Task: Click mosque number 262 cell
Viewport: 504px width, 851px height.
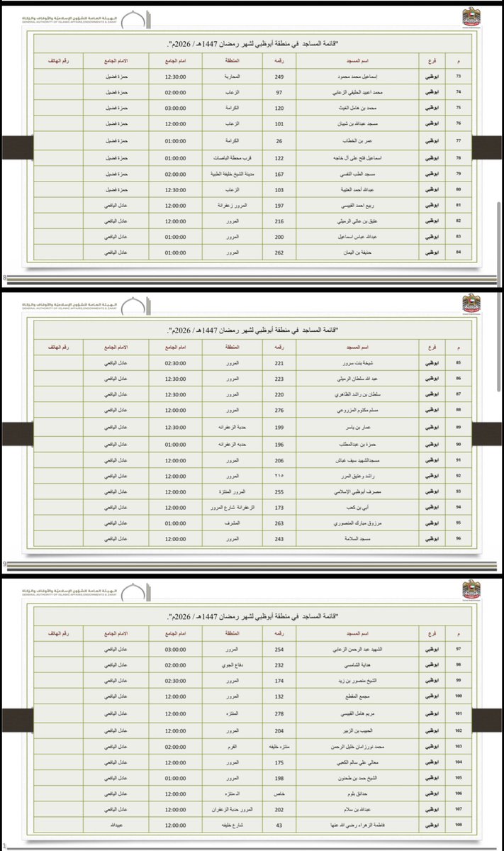Action: coord(279,252)
